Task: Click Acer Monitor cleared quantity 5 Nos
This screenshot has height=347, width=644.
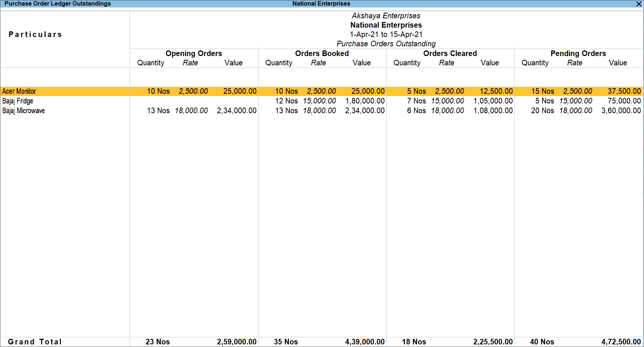Action: (x=417, y=91)
